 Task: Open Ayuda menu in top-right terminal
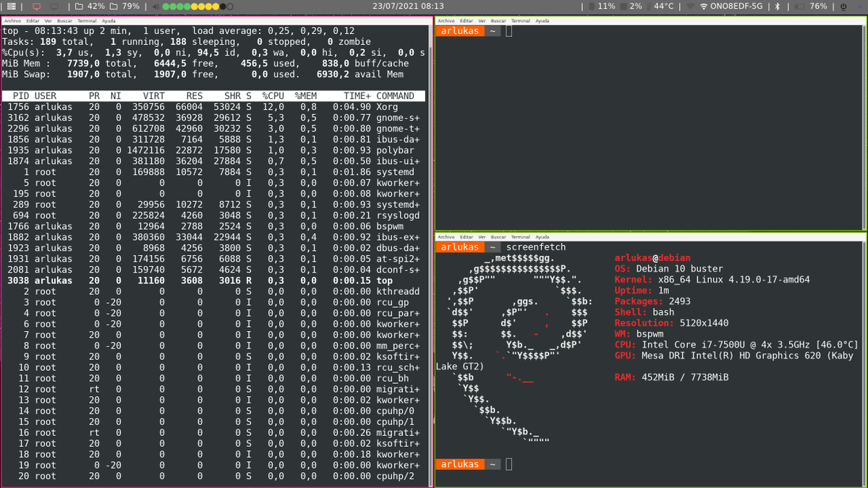542,21
